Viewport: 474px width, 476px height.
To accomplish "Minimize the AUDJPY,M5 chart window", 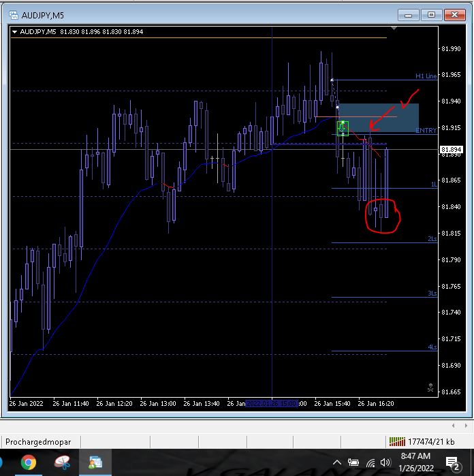I will (408, 15).
